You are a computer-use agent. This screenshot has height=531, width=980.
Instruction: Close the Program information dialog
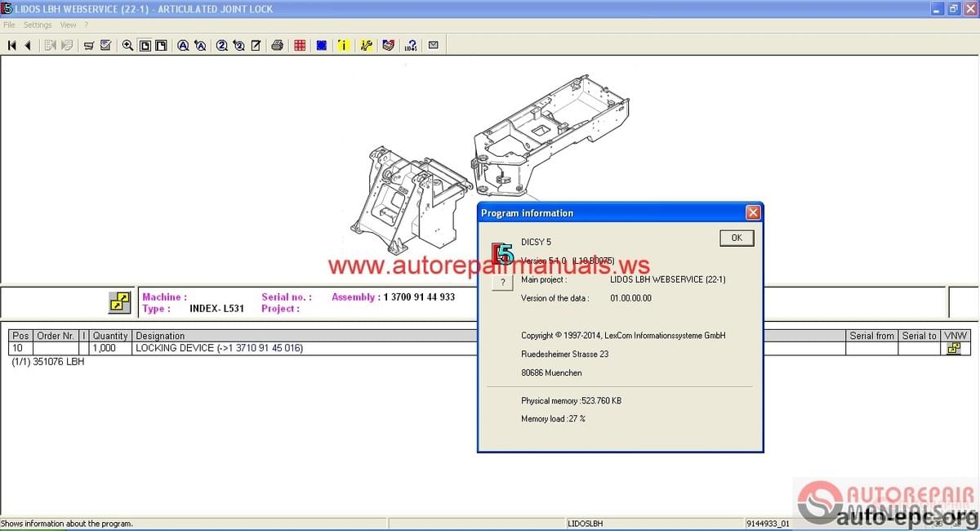[753, 212]
